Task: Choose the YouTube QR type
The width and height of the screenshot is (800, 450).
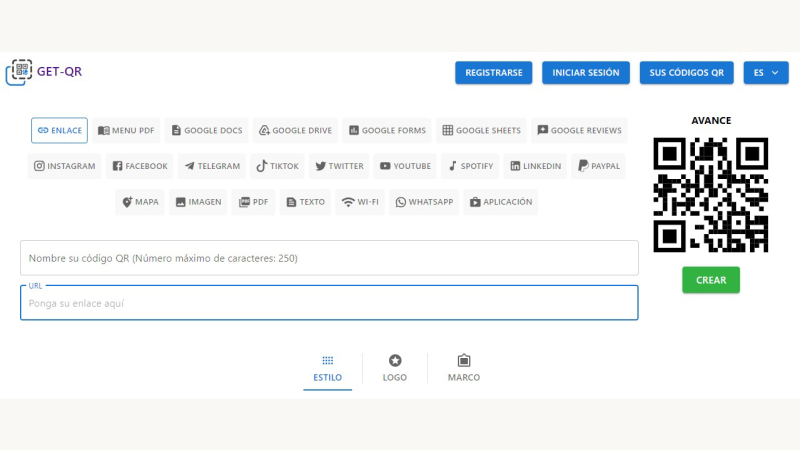Action: point(405,166)
